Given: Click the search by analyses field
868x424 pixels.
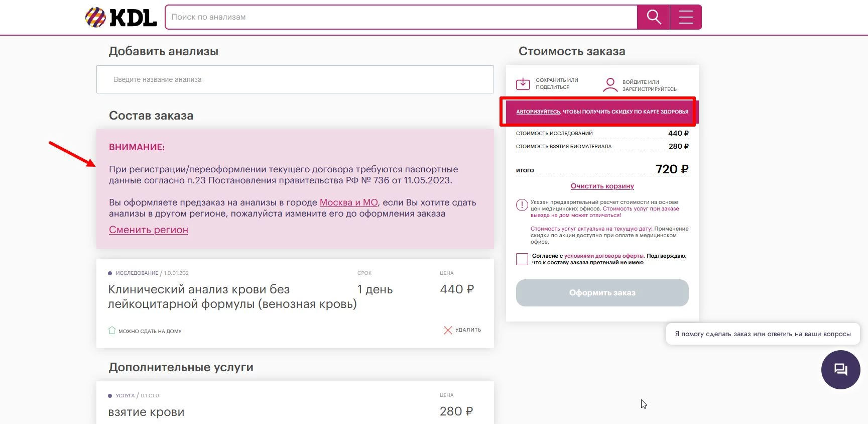Looking at the screenshot, I should (x=401, y=17).
